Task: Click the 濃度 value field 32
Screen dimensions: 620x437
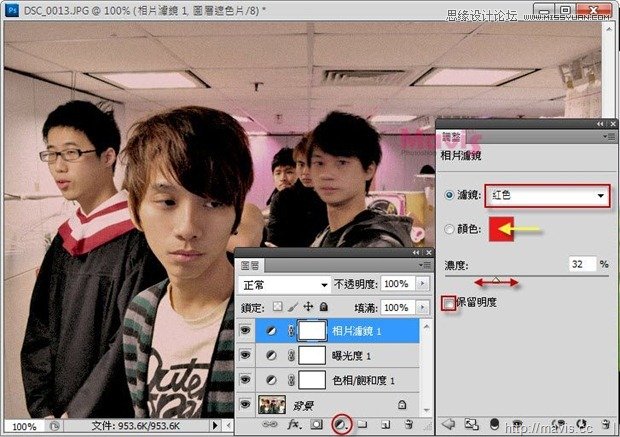Action: 582,264
